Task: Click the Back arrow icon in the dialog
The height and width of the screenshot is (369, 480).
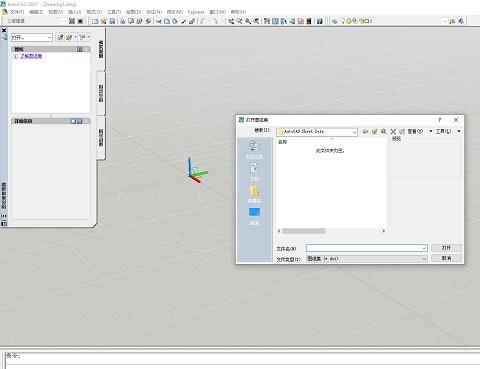Action: click(x=365, y=132)
